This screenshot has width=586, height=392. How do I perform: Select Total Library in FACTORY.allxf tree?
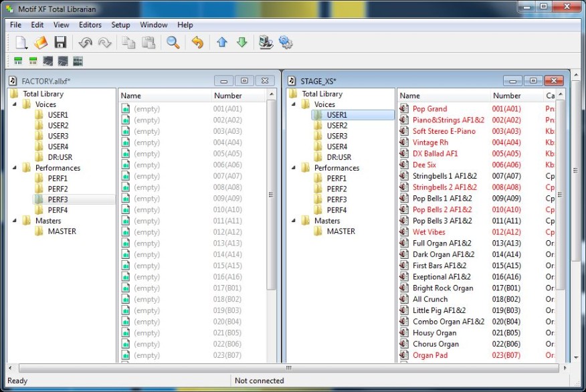[x=43, y=94]
